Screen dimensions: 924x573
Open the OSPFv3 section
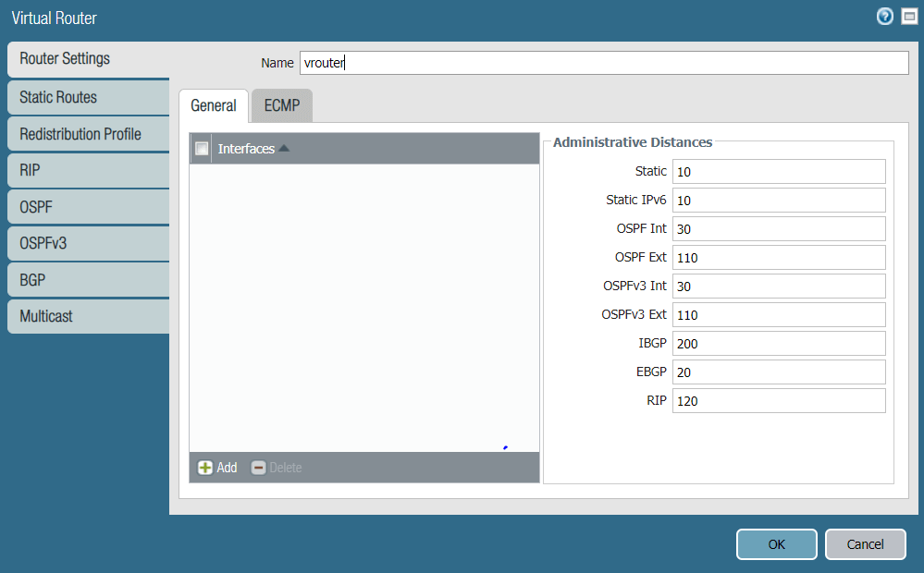coord(89,243)
